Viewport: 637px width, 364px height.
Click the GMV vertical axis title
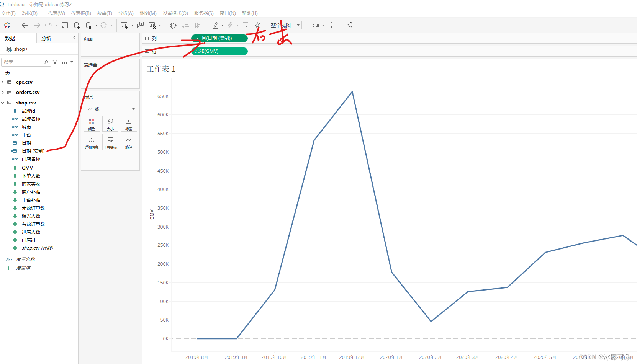[152, 214]
